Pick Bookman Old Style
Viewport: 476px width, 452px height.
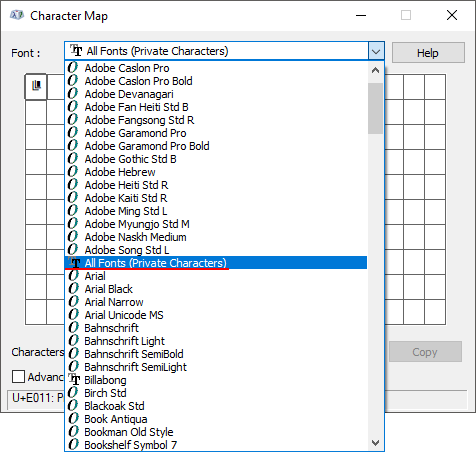(216, 432)
